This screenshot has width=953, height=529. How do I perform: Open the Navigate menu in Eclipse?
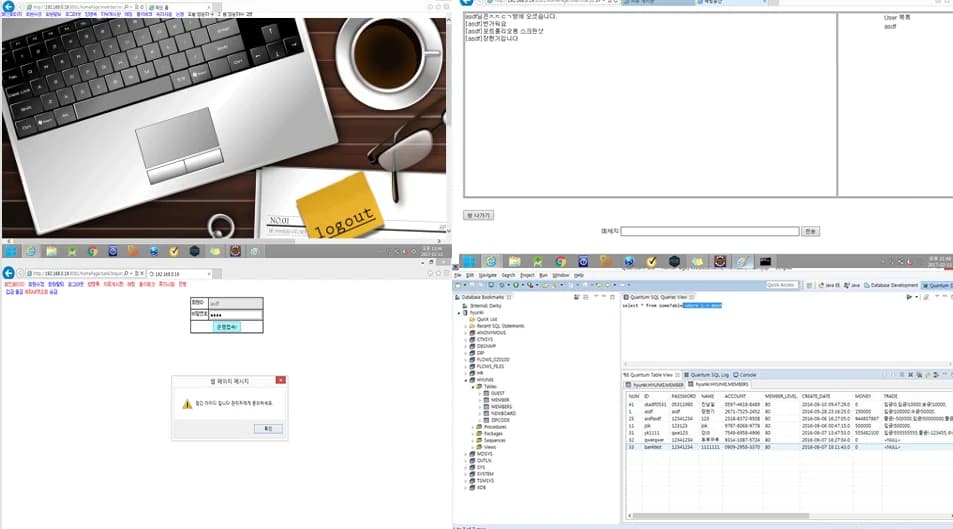pos(487,275)
